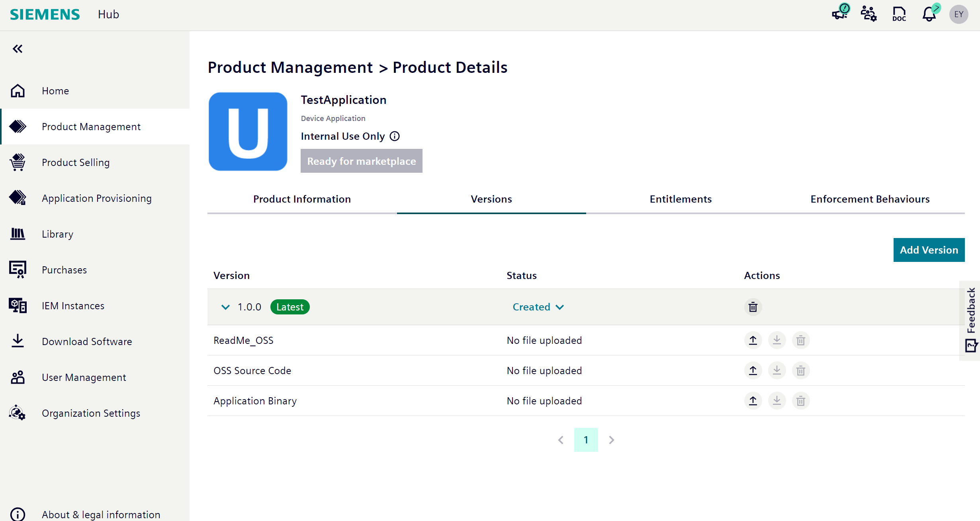
Task: Open documentation DOC icon
Action: pyautogui.click(x=899, y=14)
